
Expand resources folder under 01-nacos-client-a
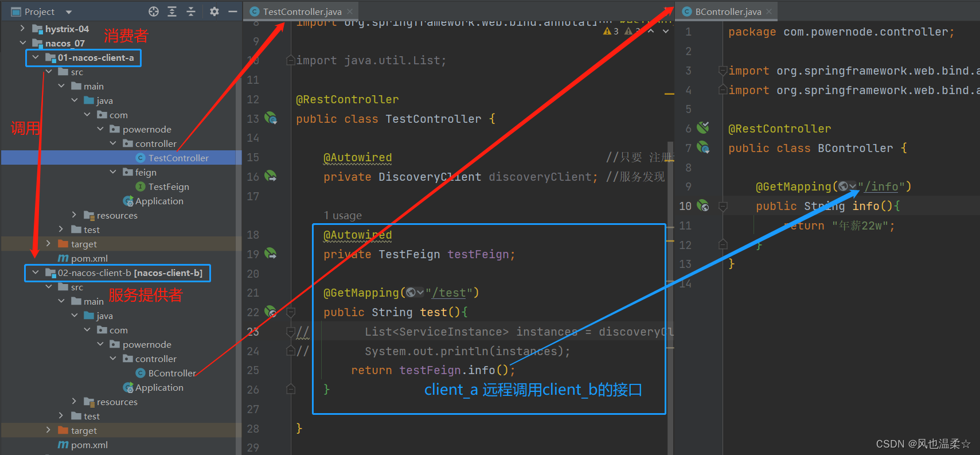tap(74, 215)
